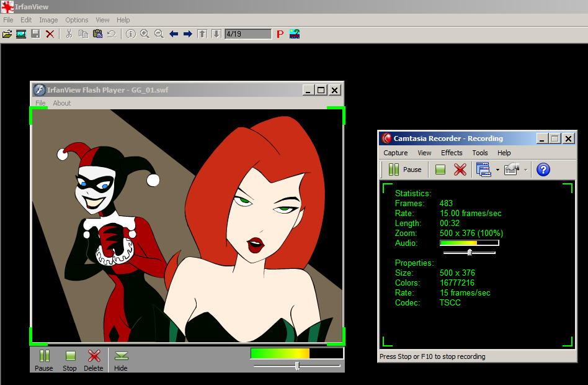
Task: Click Flash Player window title bar icon
Action: (39, 90)
